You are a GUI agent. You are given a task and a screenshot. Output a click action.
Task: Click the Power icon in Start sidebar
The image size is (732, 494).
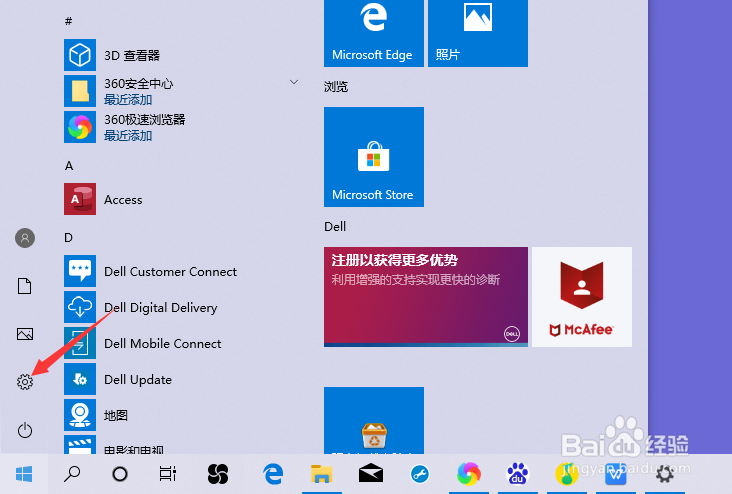coord(25,430)
